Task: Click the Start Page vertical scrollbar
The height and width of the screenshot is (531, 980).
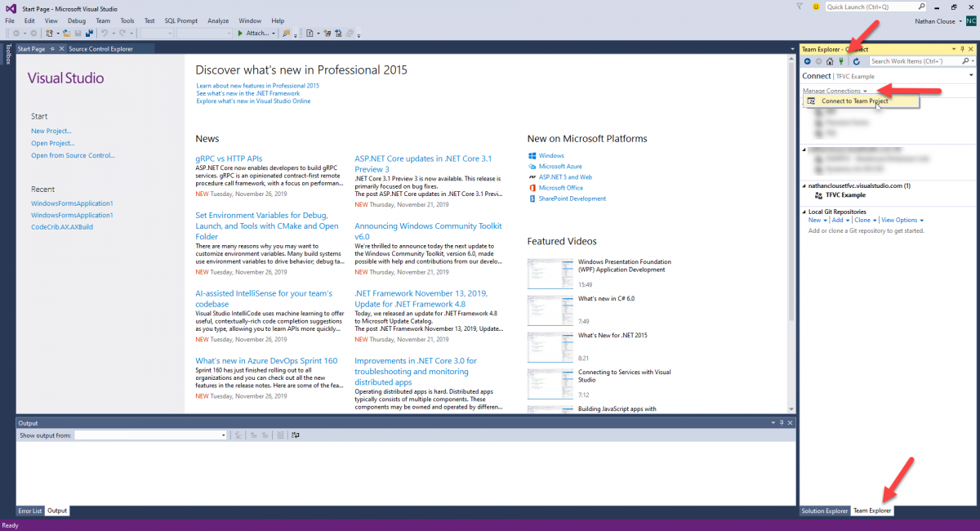Action: coord(790,232)
